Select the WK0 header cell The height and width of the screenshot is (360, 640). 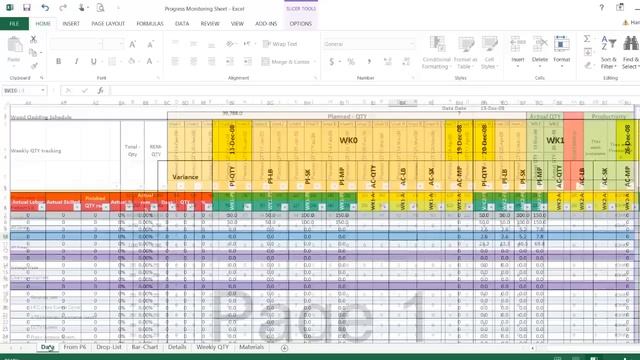click(x=349, y=140)
